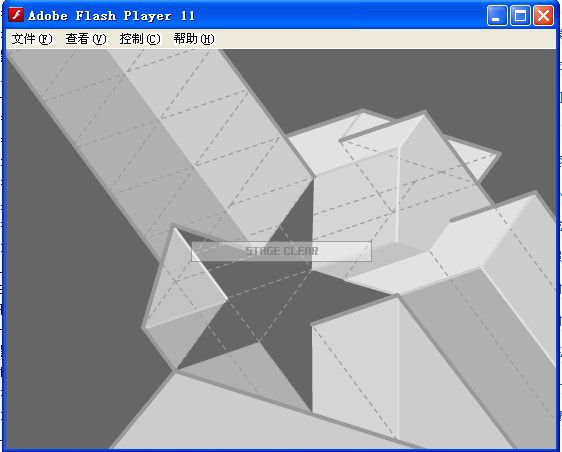Click the Adobe Flash Player 11 title text

(111, 16)
